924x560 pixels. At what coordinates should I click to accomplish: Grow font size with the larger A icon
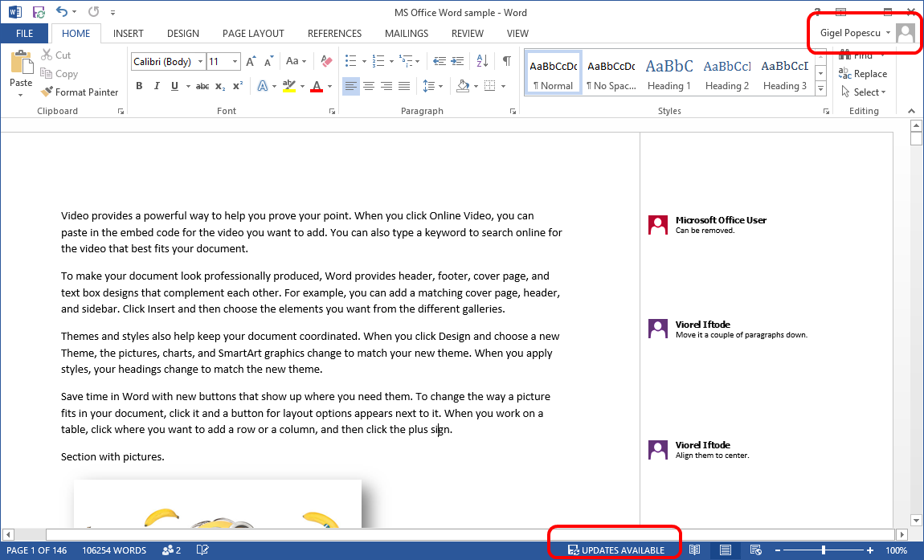pos(251,61)
